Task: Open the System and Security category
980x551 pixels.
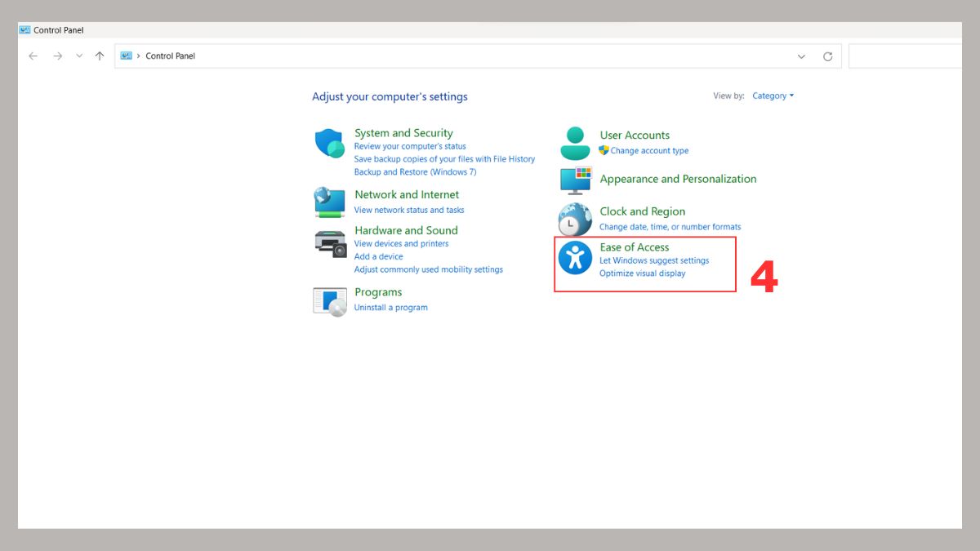Action: coord(403,133)
